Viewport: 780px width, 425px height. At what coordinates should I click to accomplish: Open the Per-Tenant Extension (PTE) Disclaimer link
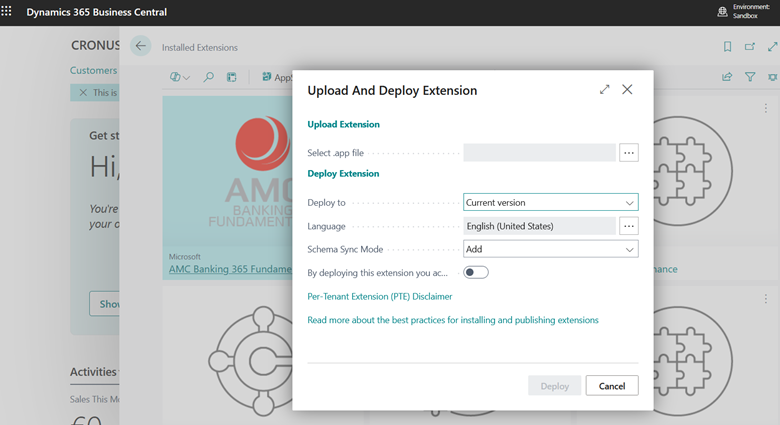(379, 297)
